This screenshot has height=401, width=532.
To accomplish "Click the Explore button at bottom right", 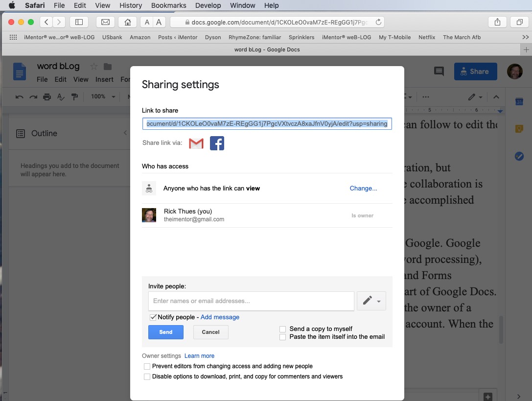I will pyautogui.click(x=488, y=396).
